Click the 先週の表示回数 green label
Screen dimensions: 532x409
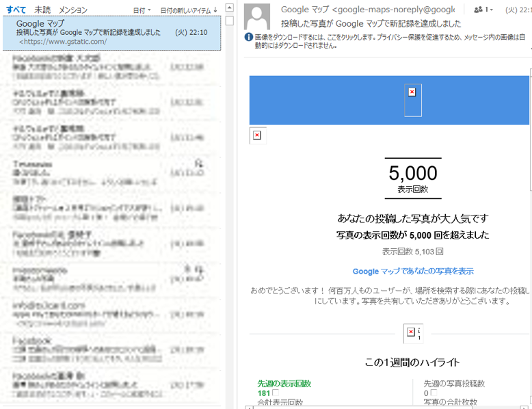tap(284, 384)
